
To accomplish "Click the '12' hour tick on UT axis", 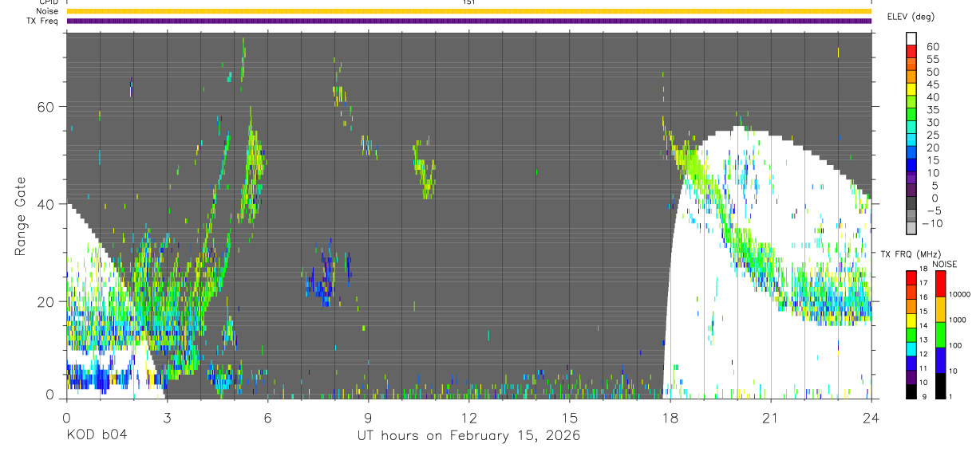I will pos(469,417).
